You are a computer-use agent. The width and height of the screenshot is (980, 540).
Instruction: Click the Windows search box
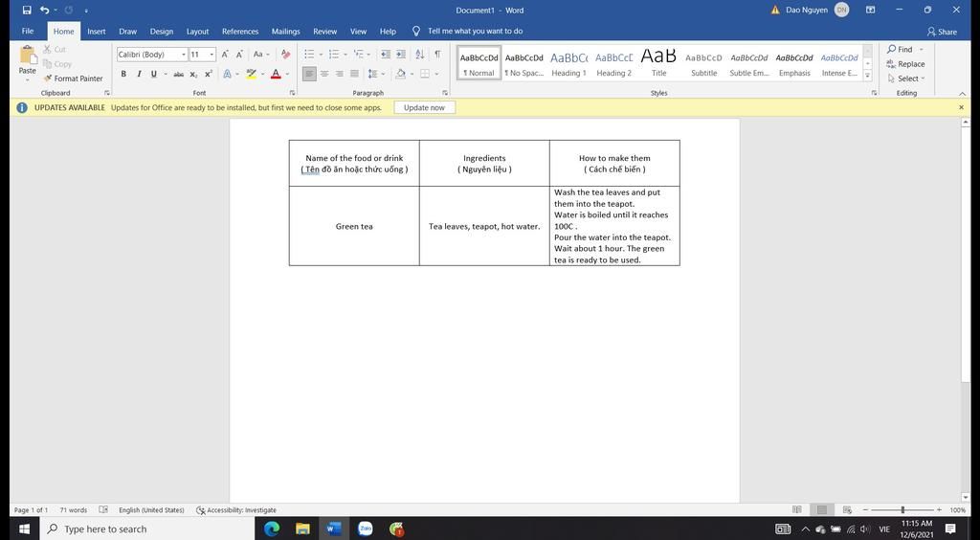[146, 529]
